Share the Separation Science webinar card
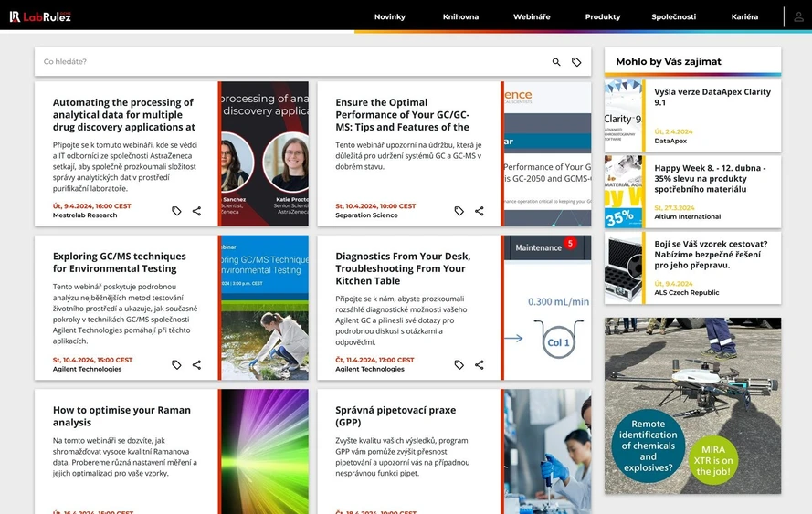The width and height of the screenshot is (812, 514). pyautogui.click(x=479, y=211)
